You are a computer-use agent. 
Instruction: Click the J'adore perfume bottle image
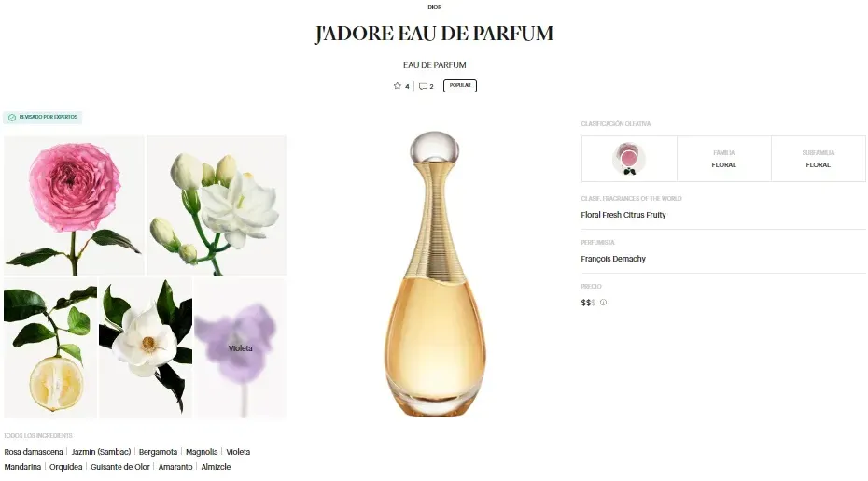click(435, 274)
